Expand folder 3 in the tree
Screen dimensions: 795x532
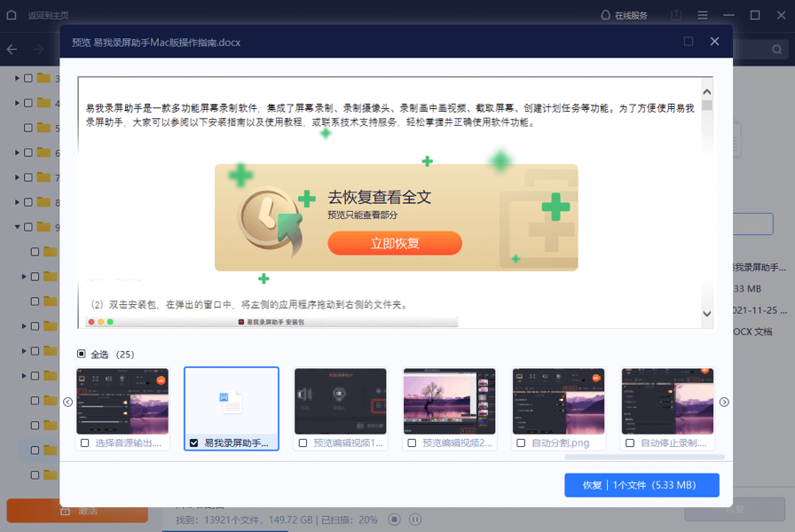(x=17, y=78)
